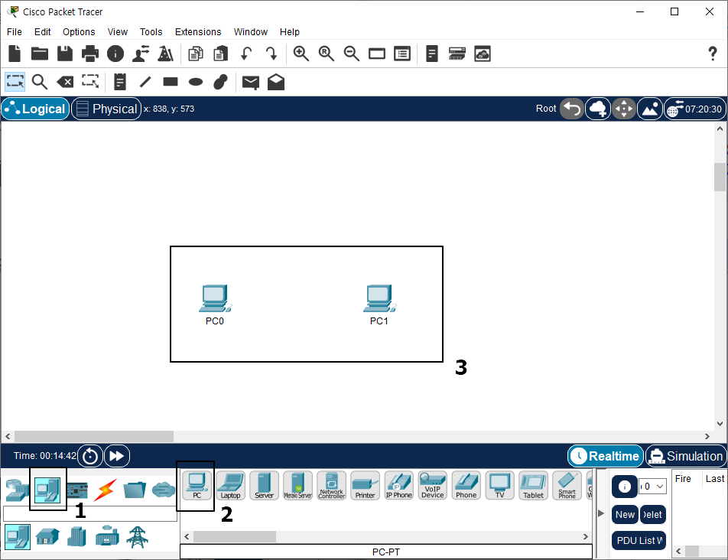
Task: Open the Tools menu
Action: 151,31
